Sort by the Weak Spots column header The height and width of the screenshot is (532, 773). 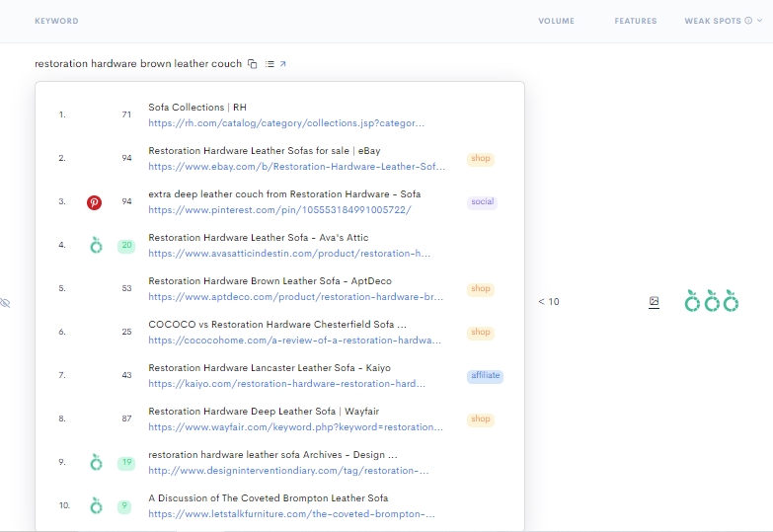coord(713,21)
